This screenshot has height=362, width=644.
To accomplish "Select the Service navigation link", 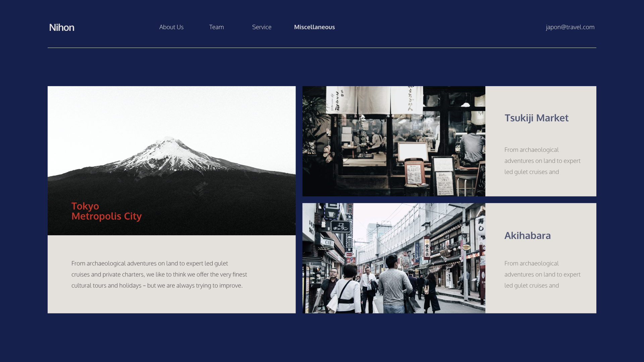I will click(x=262, y=27).
